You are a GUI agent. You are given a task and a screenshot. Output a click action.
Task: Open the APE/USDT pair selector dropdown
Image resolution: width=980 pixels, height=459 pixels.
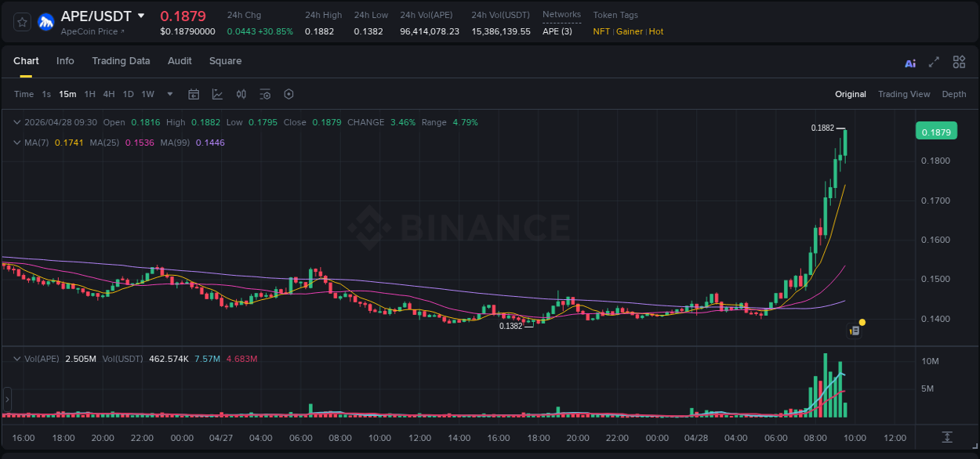(x=141, y=16)
